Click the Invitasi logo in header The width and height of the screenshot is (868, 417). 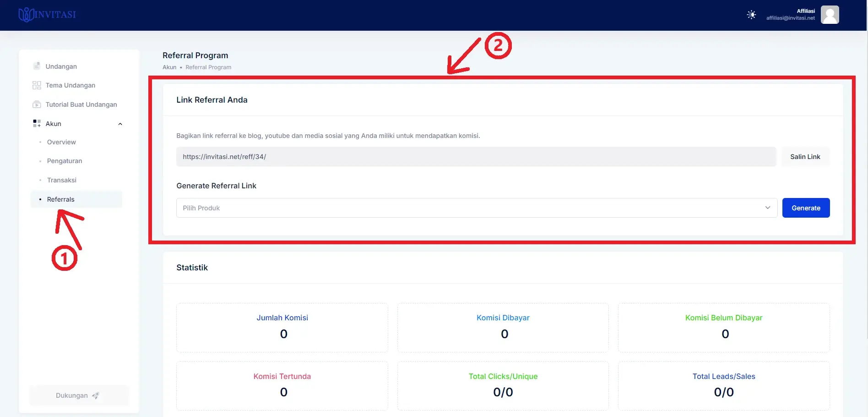tap(47, 15)
